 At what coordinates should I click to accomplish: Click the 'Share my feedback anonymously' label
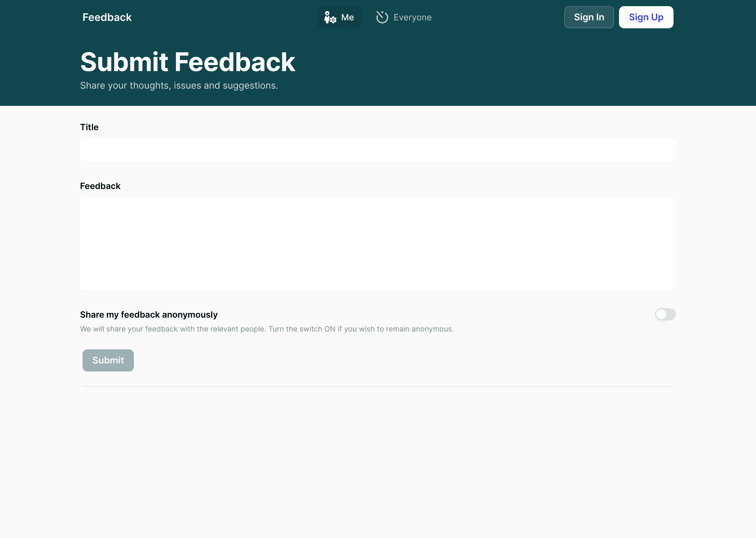click(149, 315)
